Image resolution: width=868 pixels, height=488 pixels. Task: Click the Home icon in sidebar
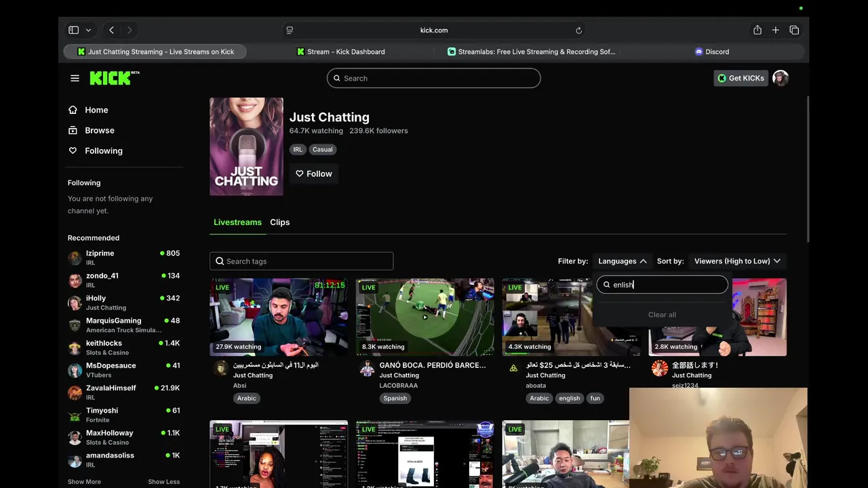tap(73, 110)
